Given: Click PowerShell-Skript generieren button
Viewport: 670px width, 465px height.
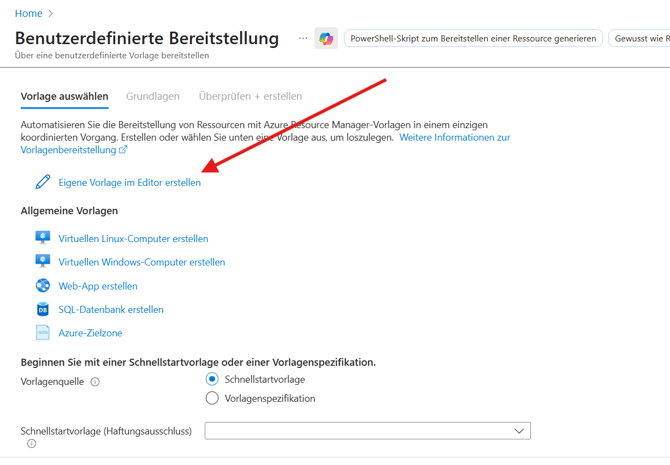Looking at the screenshot, I should click(x=473, y=39).
